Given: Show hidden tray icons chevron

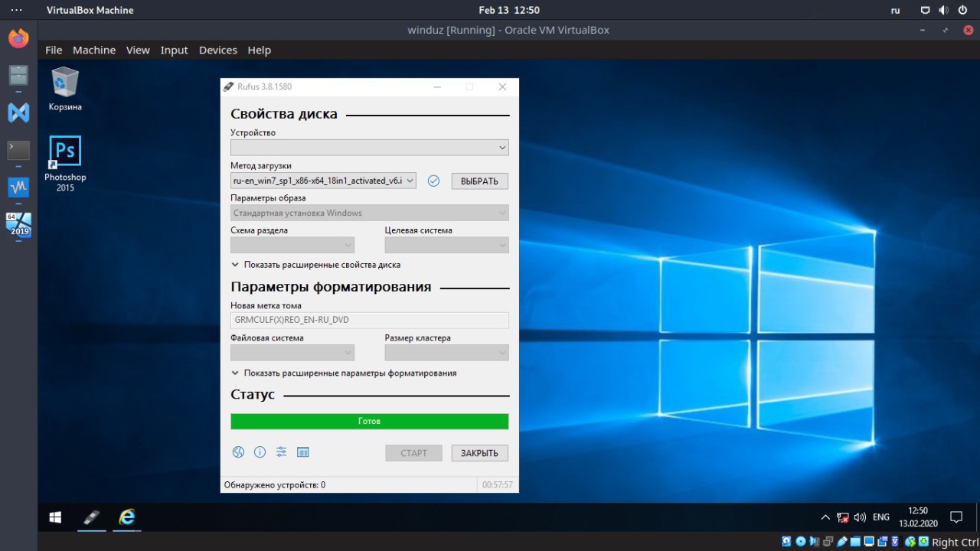Looking at the screenshot, I should pos(825,517).
